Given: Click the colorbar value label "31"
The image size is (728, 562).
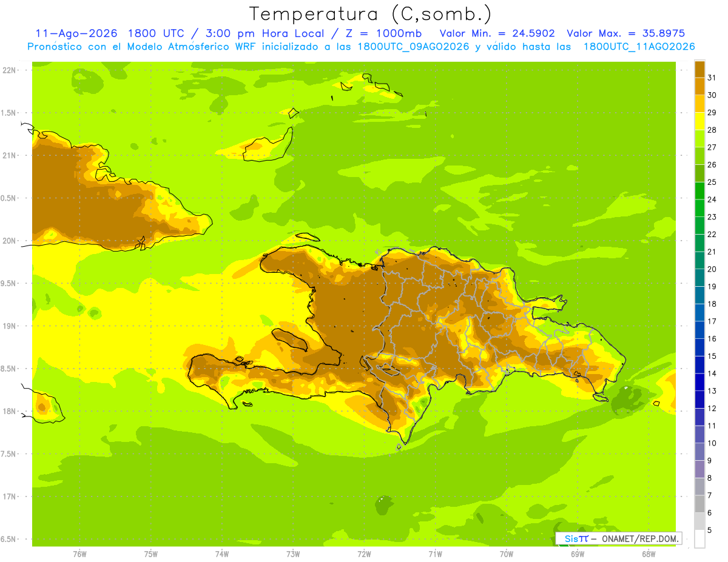Looking at the screenshot, I should (712, 78).
